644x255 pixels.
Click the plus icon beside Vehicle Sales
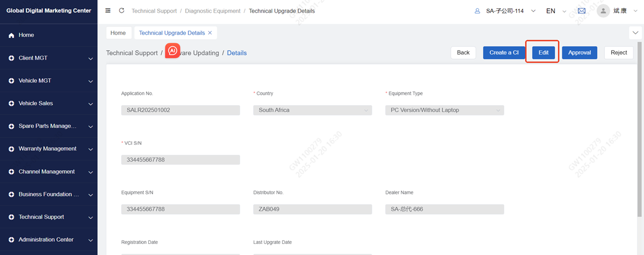(x=12, y=104)
